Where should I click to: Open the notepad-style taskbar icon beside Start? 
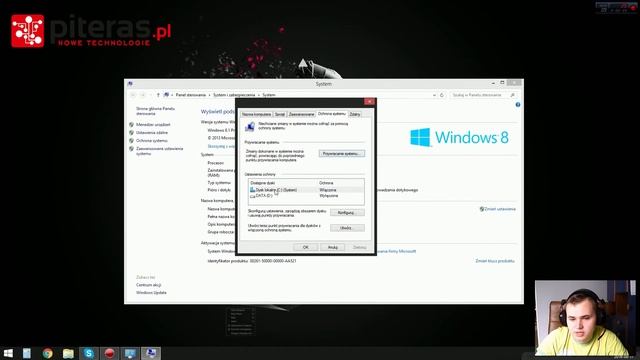pyautogui.click(x=27, y=353)
